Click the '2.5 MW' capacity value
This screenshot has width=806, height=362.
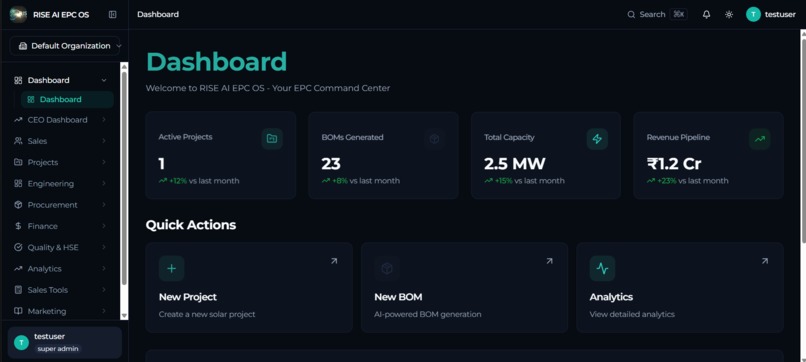(515, 164)
